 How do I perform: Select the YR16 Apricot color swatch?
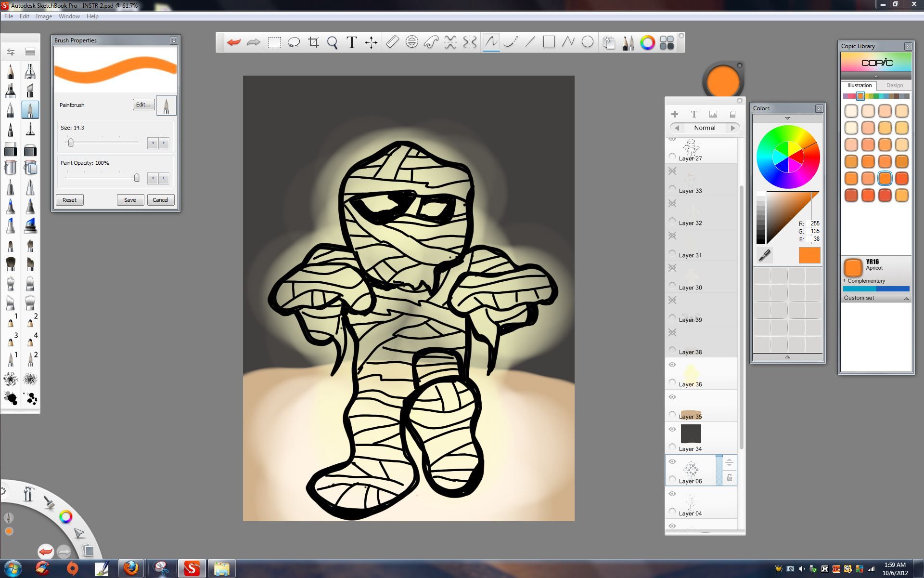click(x=852, y=267)
